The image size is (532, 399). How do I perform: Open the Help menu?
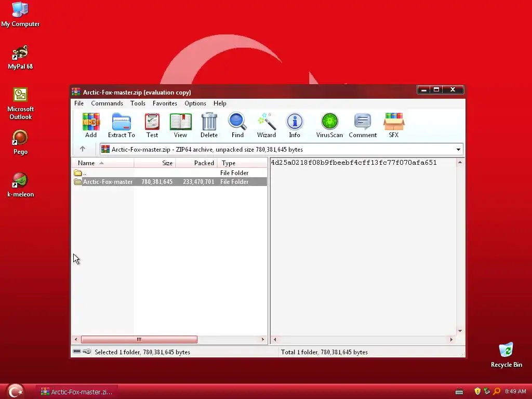220,103
